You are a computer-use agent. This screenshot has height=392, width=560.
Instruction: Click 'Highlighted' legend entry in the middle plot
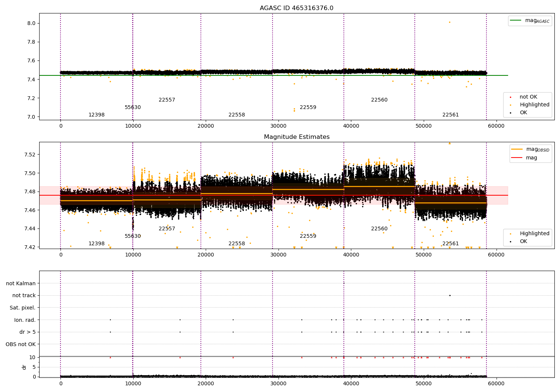(x=534, y=234)
